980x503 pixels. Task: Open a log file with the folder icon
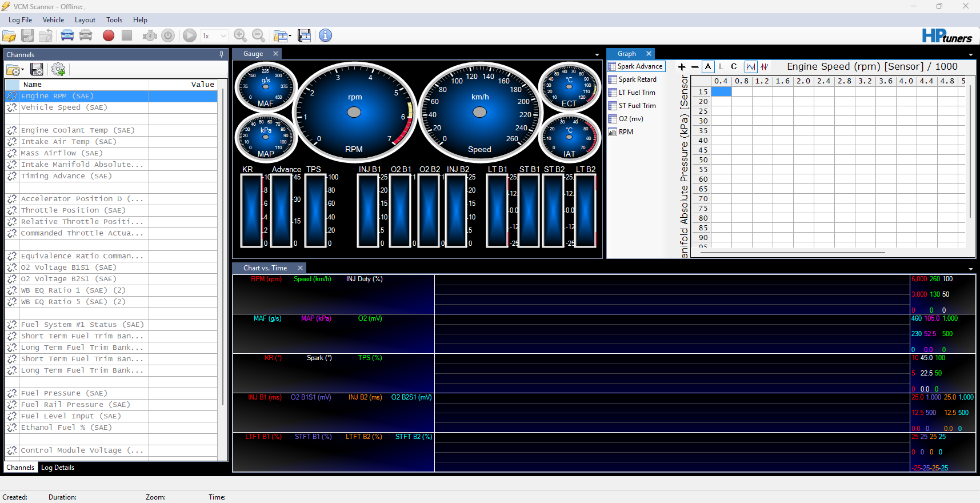[x=9, y=35]
